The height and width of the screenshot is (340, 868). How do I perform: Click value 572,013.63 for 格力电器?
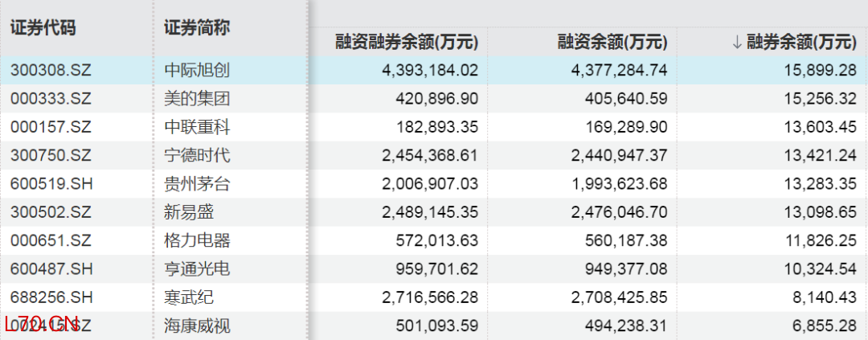pyautogui.click(x=436, y=241)
